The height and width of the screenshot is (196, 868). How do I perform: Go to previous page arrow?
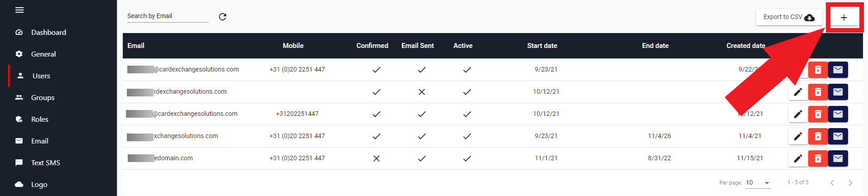pyautogui.click(x=832, y=183)
